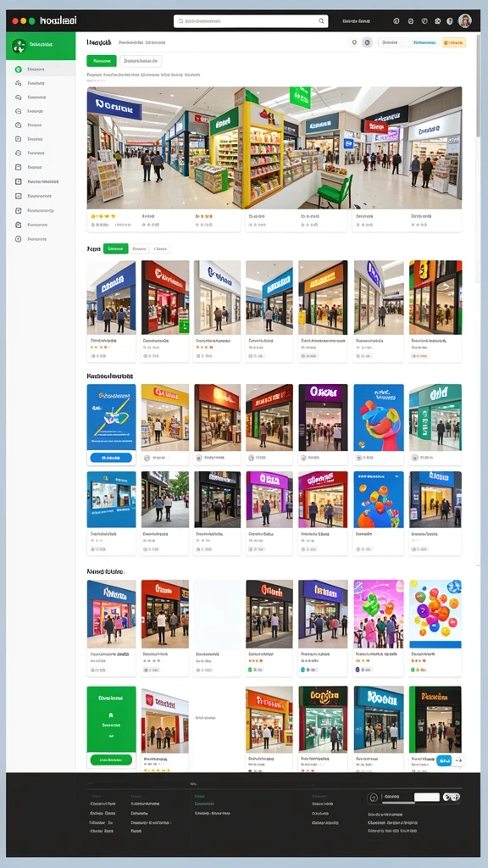
Task: Click the magnifier icon inside the search field
Action: pos(321,21)
